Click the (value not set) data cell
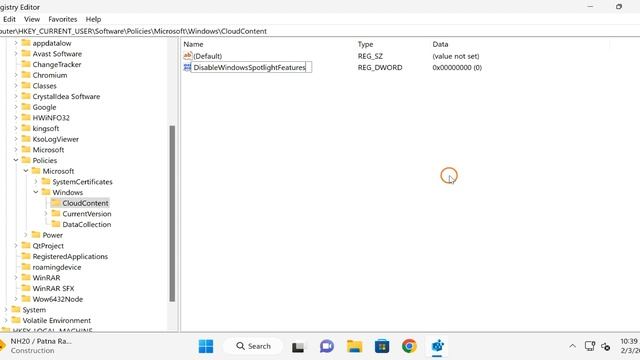640x360 pixels. coord(456,56)
